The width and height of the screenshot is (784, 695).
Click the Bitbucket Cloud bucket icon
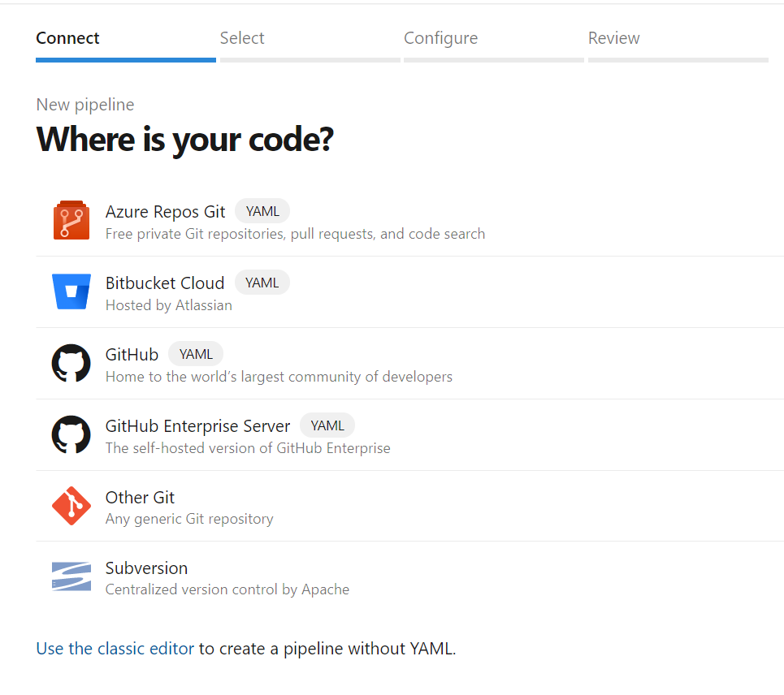71,291
